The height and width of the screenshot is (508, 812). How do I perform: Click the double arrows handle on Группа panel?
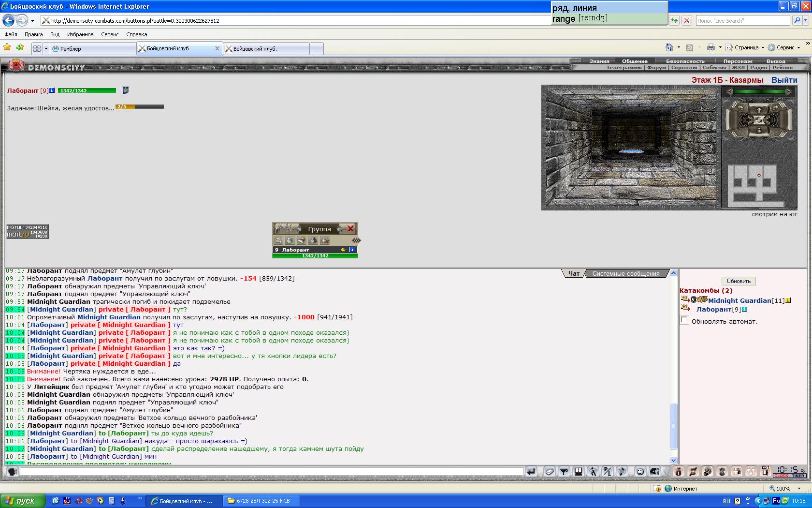click(356, 240)
